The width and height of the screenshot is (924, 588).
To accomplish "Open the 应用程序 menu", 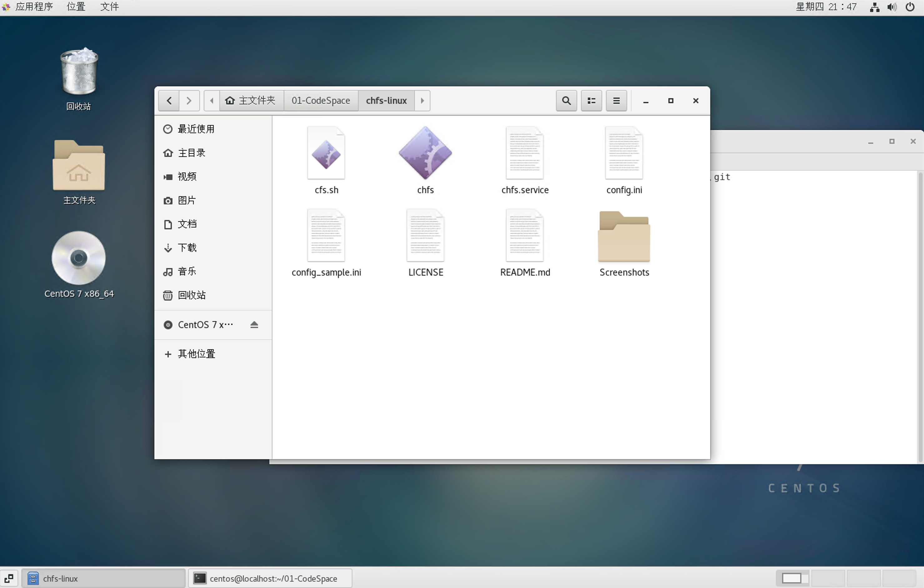I will (34, 7).
